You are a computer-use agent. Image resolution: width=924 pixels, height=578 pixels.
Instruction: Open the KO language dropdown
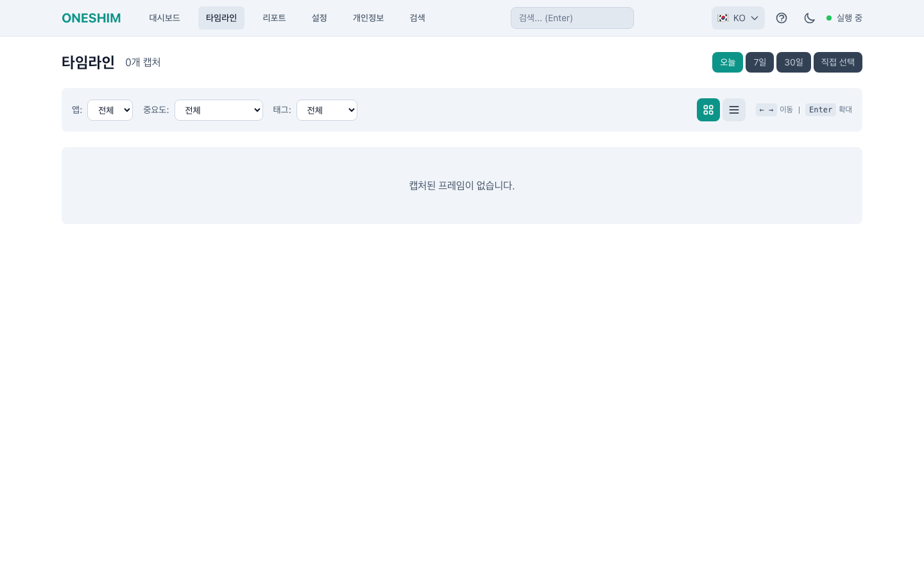point(739,18)
